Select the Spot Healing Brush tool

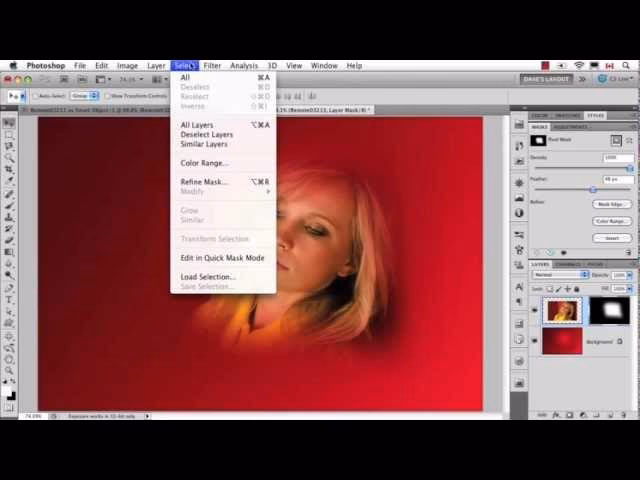coord(9,194)
